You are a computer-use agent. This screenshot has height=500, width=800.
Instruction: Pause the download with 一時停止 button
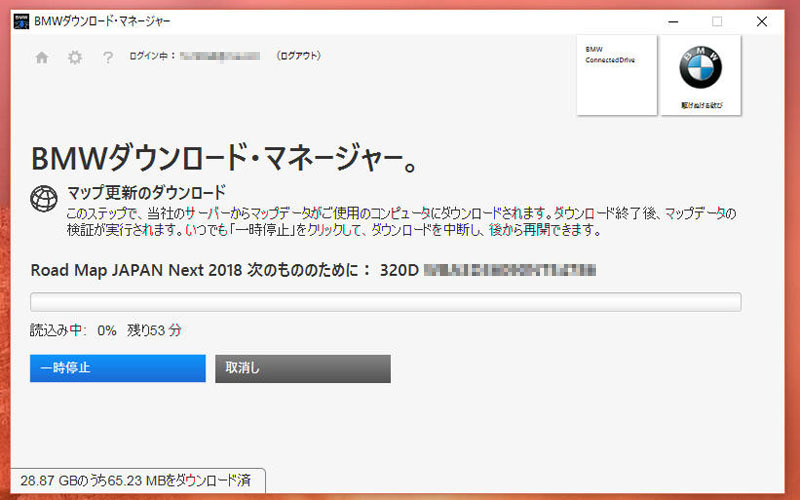point(118,368)
